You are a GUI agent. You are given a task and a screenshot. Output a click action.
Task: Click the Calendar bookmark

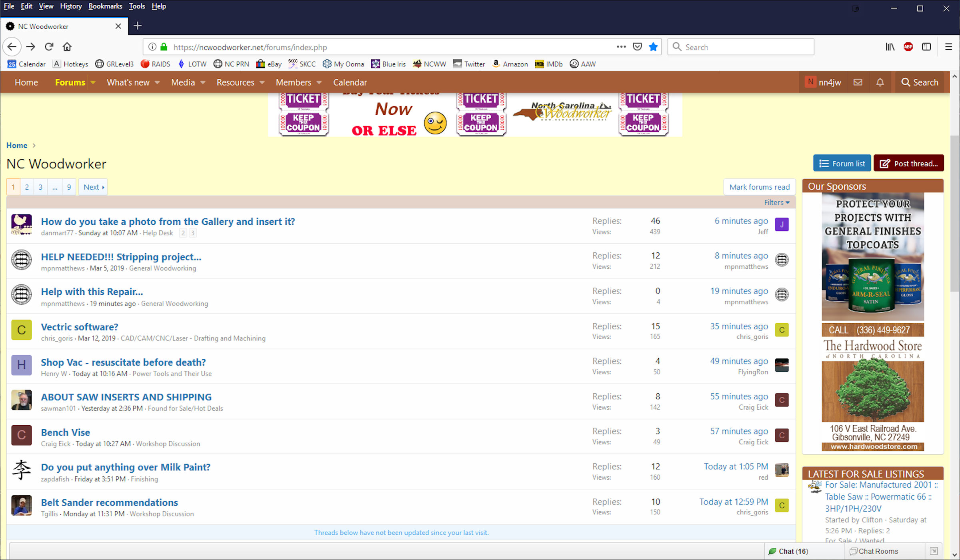click(x=26, y=64)
